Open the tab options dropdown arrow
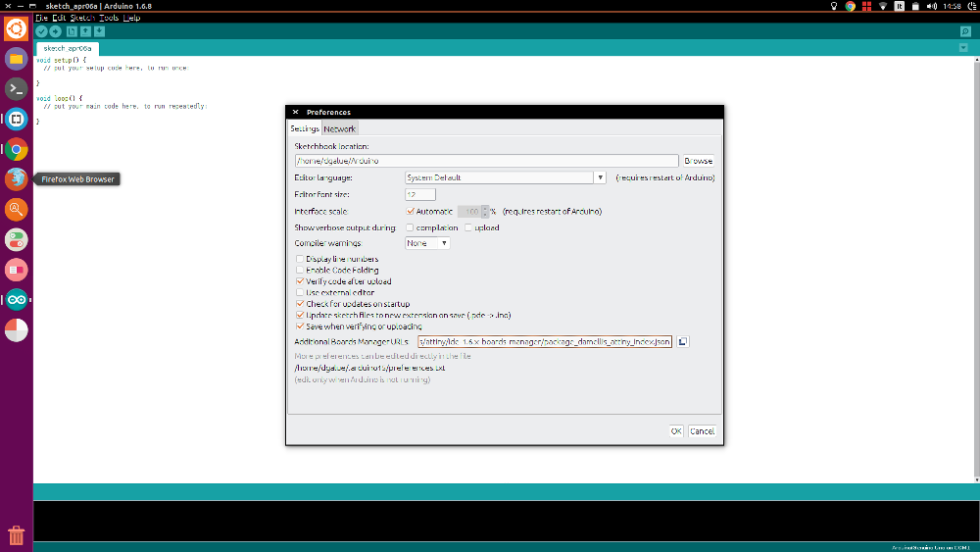Image resolution: width=980 pixels, height=552 pixels. (x=963, y=48)
